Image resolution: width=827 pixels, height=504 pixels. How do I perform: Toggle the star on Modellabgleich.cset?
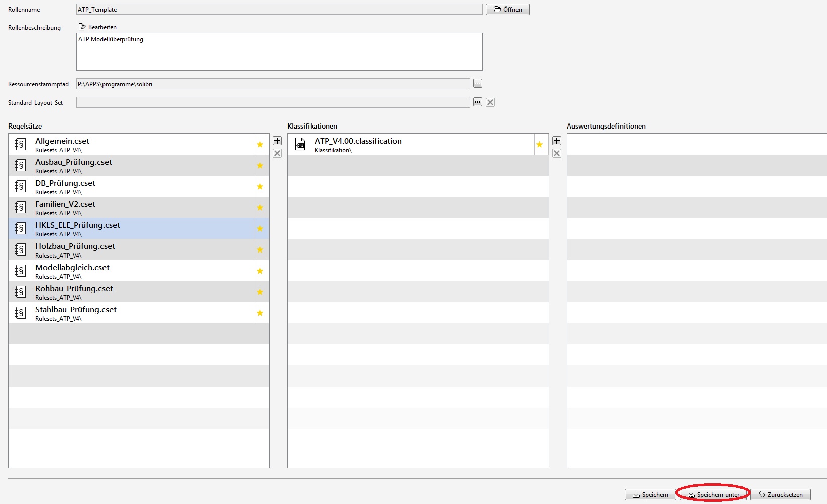[x=260, y=271]
